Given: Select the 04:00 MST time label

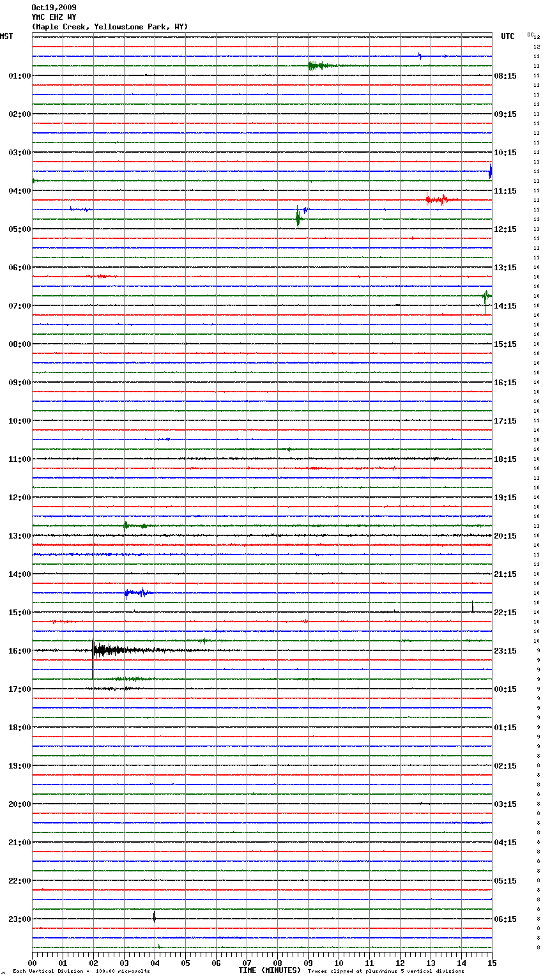Looking at the screenshot, I should pyautogui.click(x=19, y=191).
